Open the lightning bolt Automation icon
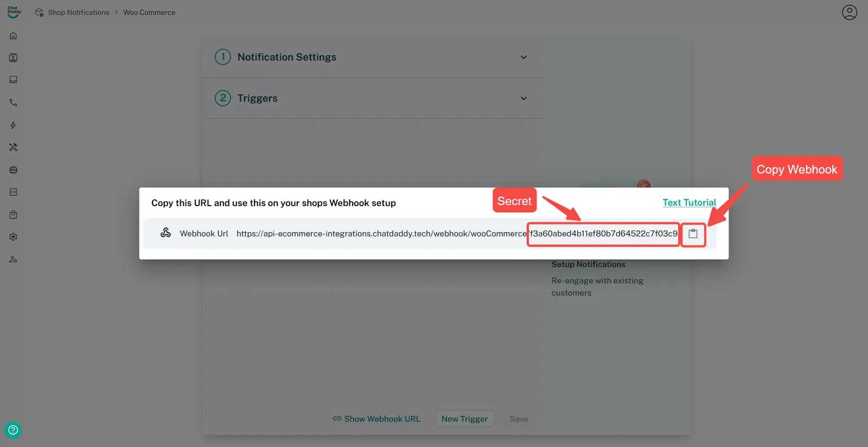The width and height of the screenshot is (868, 447). coord(14,125)
